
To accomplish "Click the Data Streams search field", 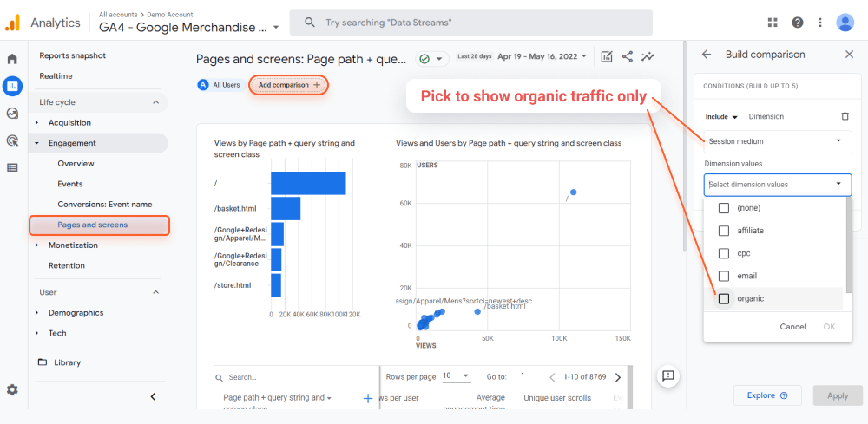I will 470,23.
